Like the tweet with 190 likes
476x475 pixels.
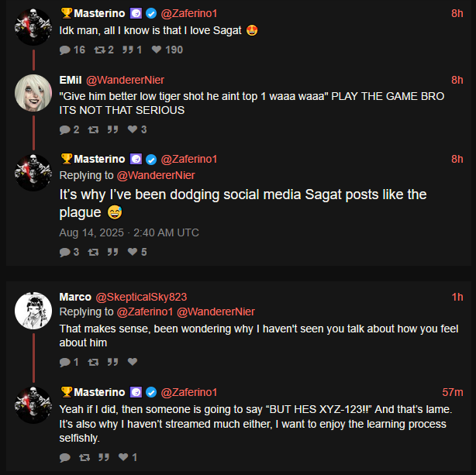click(x=157, y=50)
